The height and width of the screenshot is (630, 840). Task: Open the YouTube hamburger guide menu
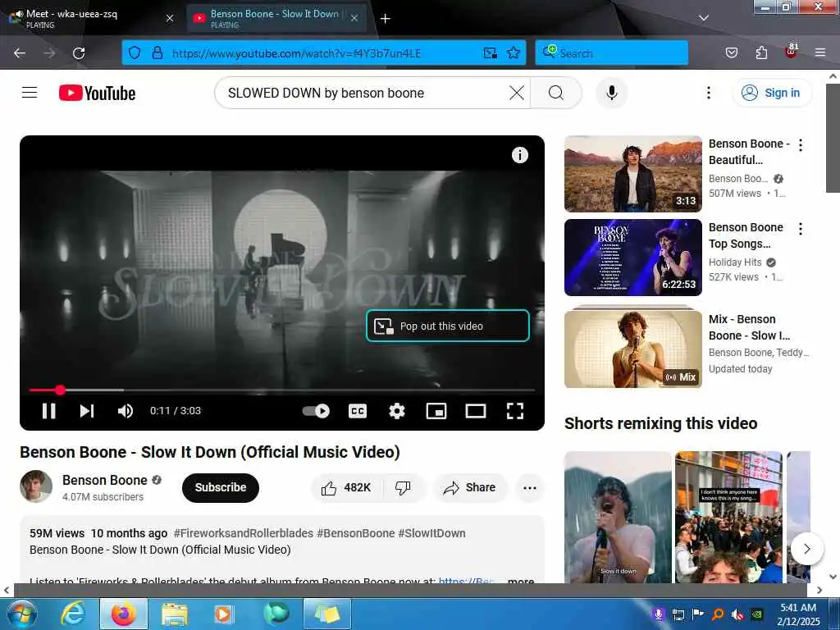[x=30, y=93]
